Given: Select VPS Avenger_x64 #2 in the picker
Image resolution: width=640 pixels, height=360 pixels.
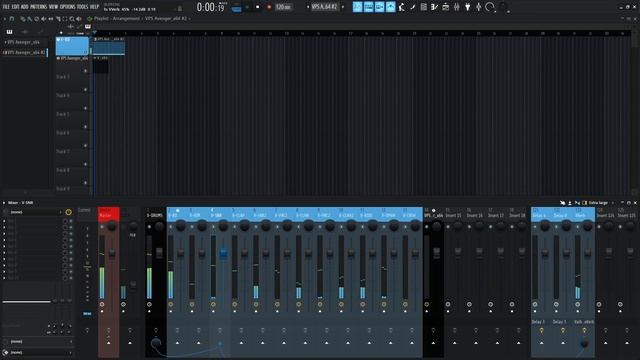Looking at the screenshot, I should tap(24, 53).
